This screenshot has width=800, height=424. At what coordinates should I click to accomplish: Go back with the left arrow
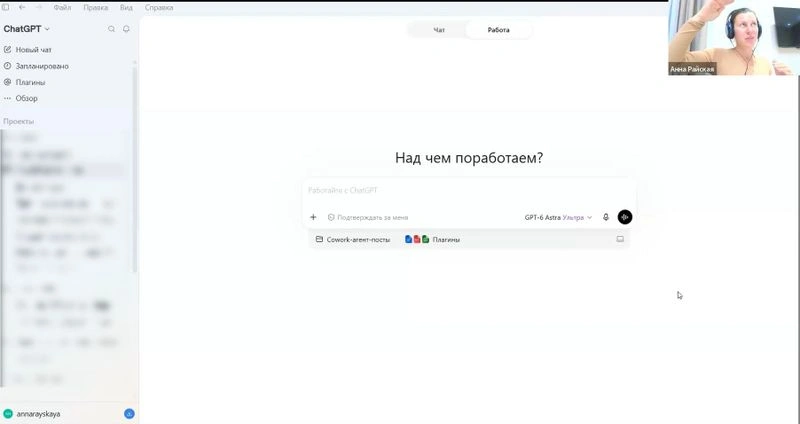(22, 8)
